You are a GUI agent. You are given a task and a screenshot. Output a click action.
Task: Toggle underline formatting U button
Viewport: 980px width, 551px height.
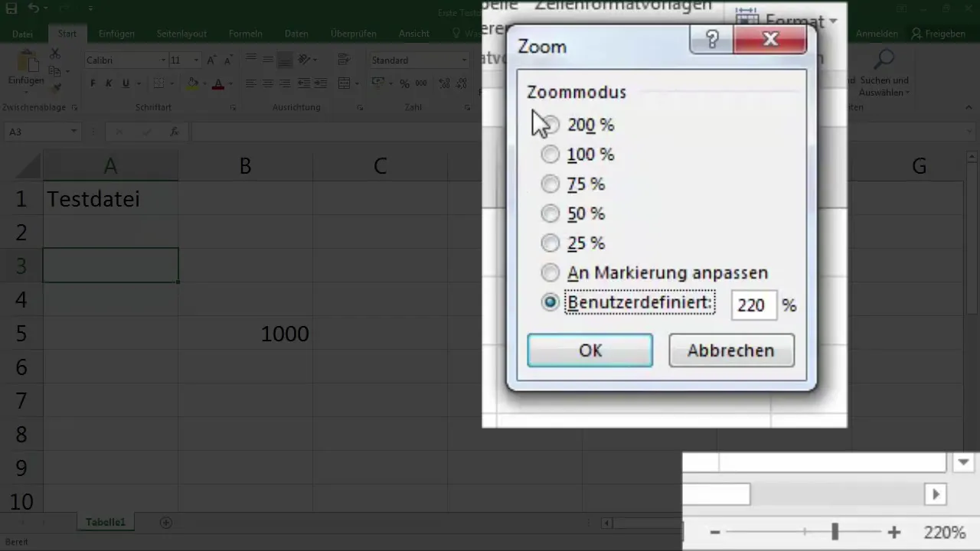click(126, 83)
